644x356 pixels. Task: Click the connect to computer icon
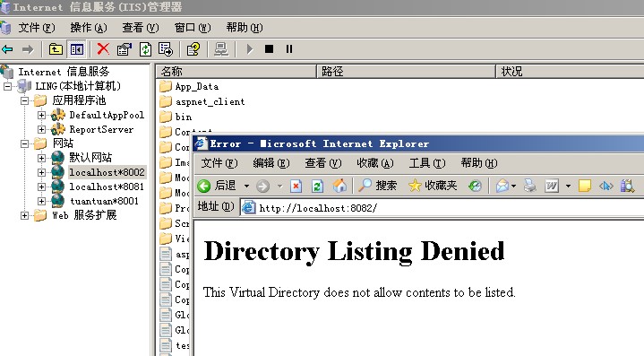221,49
